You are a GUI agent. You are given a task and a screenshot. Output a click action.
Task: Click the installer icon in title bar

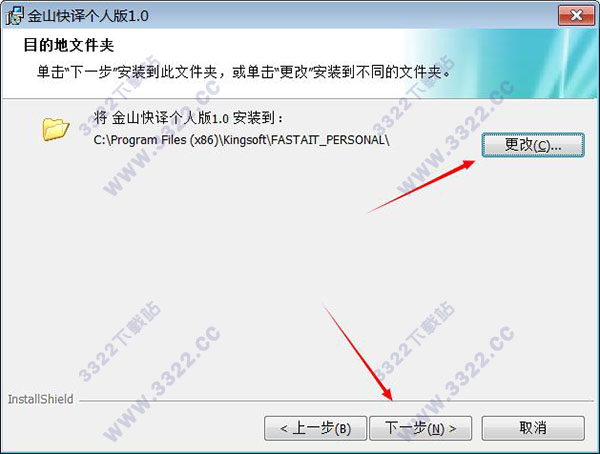[15, 16]
